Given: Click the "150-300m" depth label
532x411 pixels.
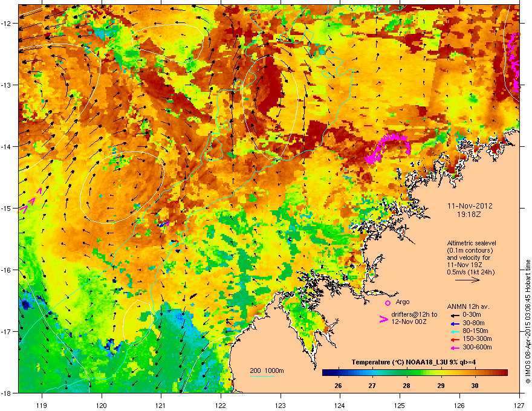Looking at the screenshot, I should click(477, 338).
